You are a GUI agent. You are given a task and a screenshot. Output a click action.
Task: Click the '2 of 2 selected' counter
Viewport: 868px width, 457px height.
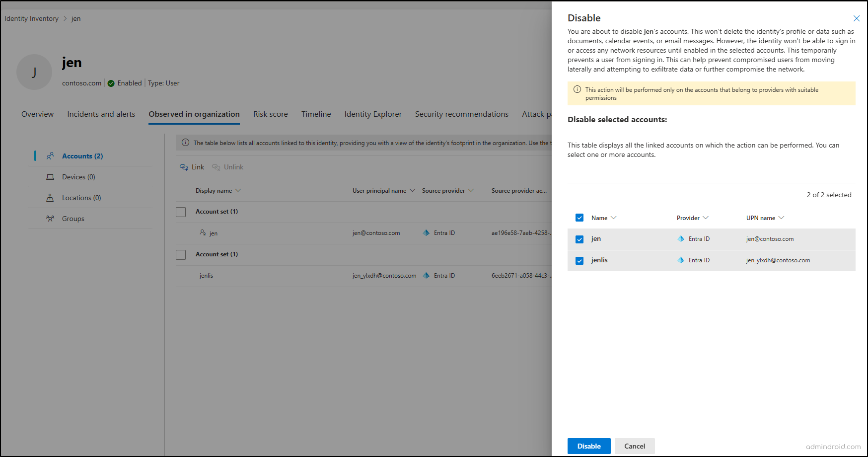[829, 195]
